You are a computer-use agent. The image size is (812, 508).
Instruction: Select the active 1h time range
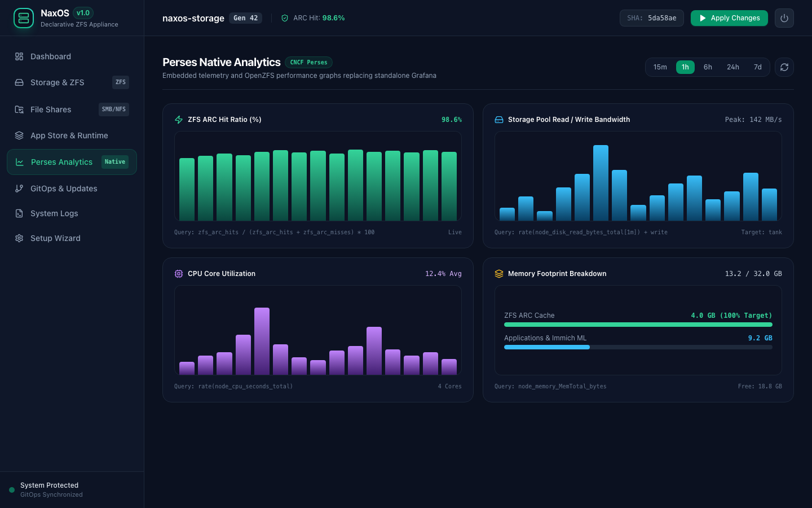click(x=685, y=67)
